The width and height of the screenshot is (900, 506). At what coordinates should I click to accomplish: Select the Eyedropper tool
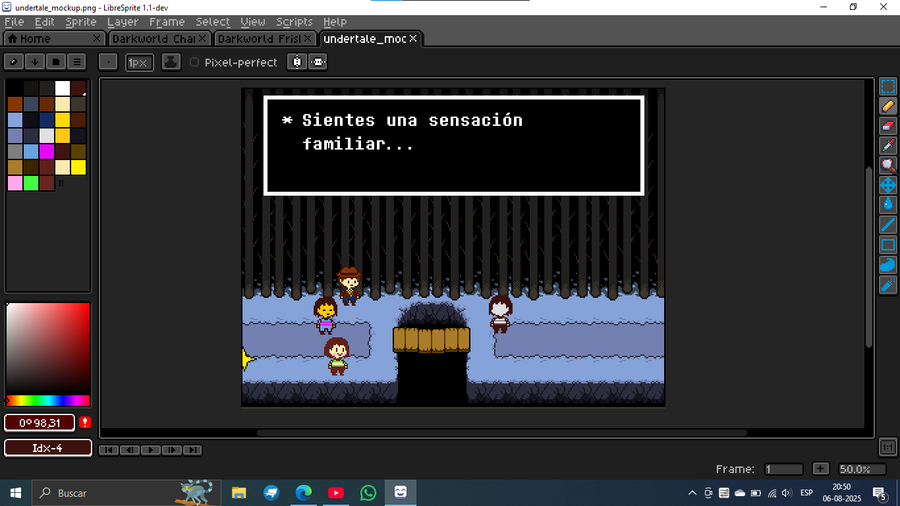coord(888,146)
